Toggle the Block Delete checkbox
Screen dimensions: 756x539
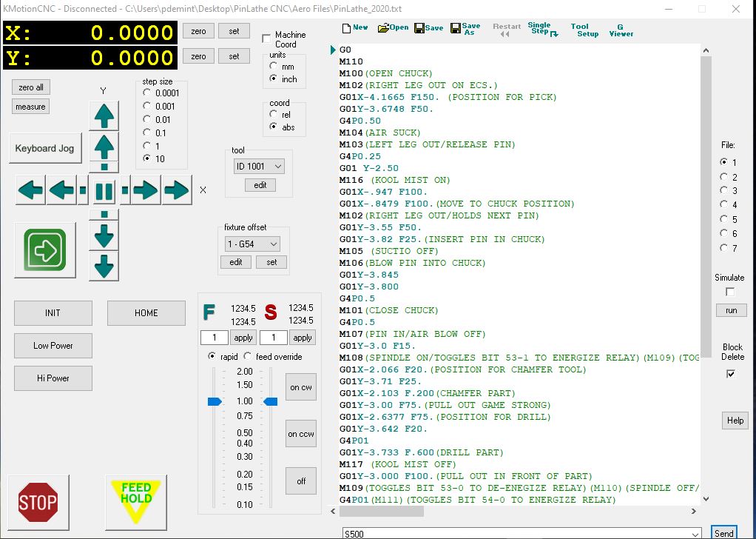click(x=731, y=374)
